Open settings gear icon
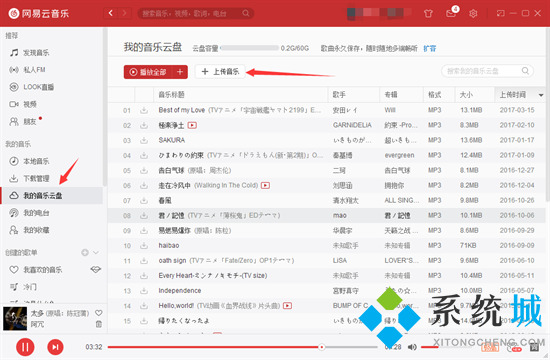 [473, 14]
